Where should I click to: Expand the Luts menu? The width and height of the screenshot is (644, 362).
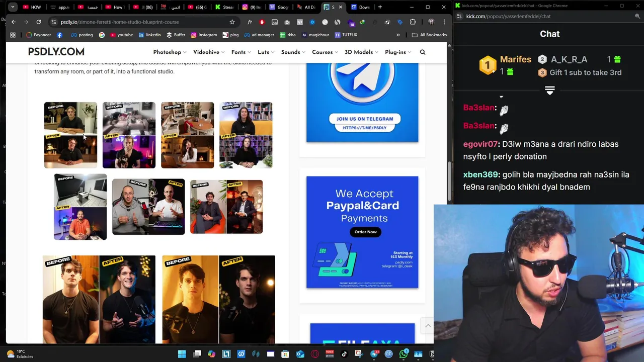click(266, 52)
